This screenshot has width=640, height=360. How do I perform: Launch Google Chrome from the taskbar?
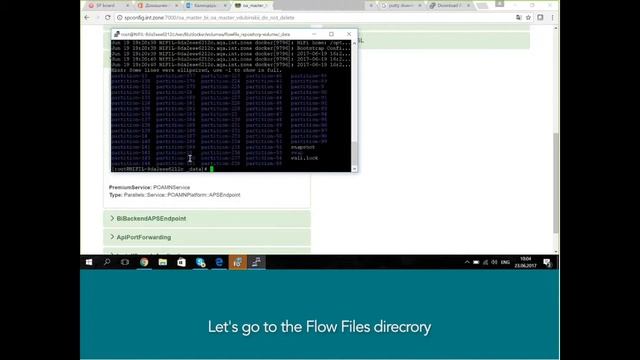144,262
